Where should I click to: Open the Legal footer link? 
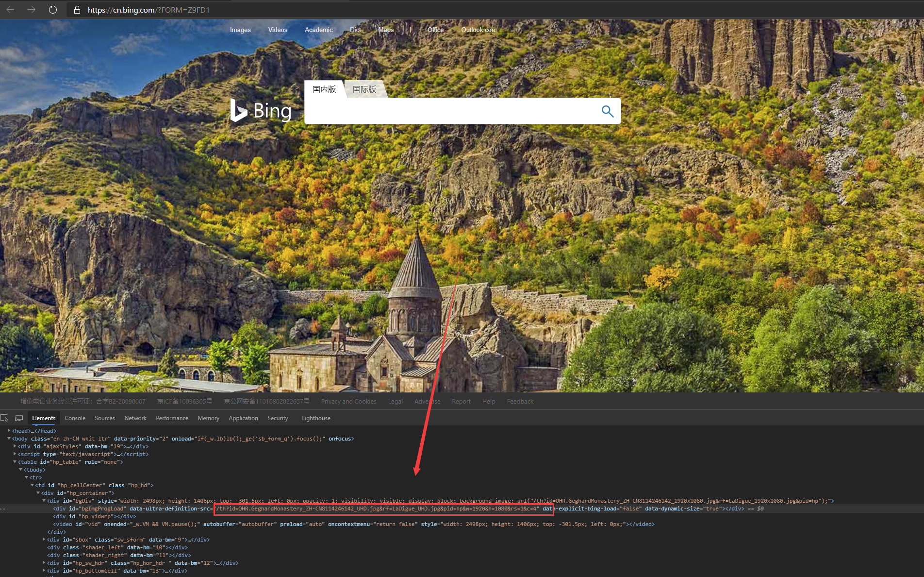(x=395, y=401)
